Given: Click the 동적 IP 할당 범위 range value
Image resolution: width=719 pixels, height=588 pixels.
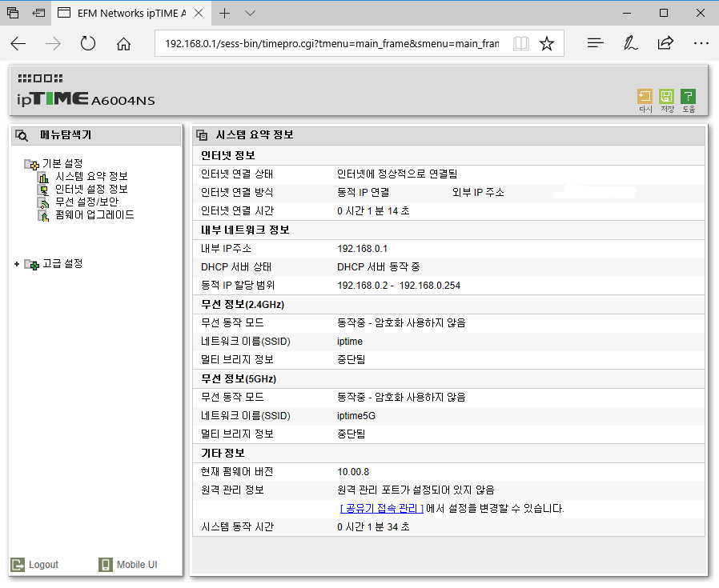Looking at the screenshot, I should pos(399,286).
